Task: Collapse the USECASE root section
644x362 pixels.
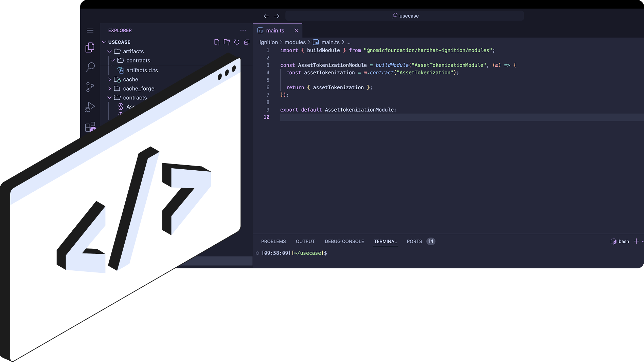Action: coord(104,42)
